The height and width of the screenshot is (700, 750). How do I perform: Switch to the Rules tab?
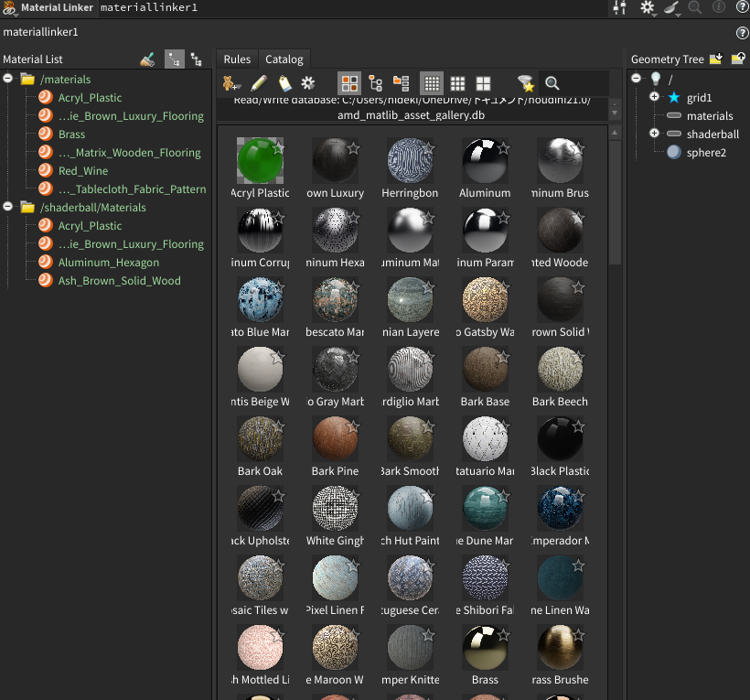pyautogui.click(x=237, y=59)
